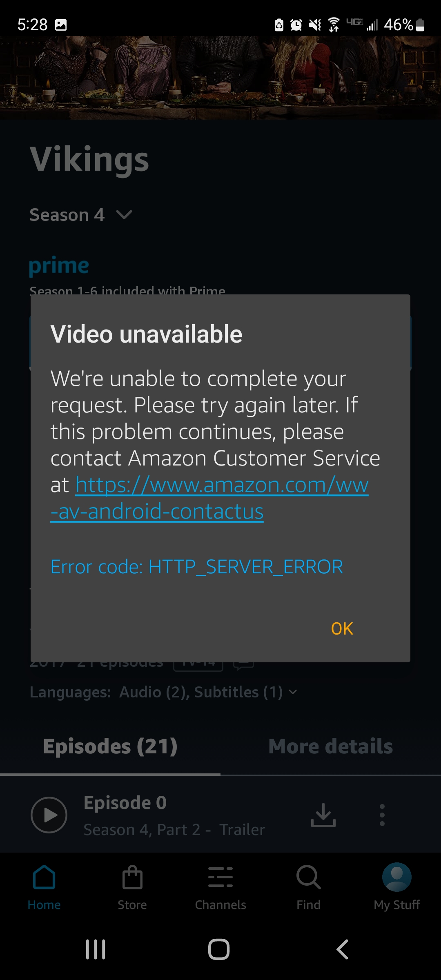
Task: Open Episode 0 three-dot options menu
Action: pyautogui.click(x=382, y=815)
